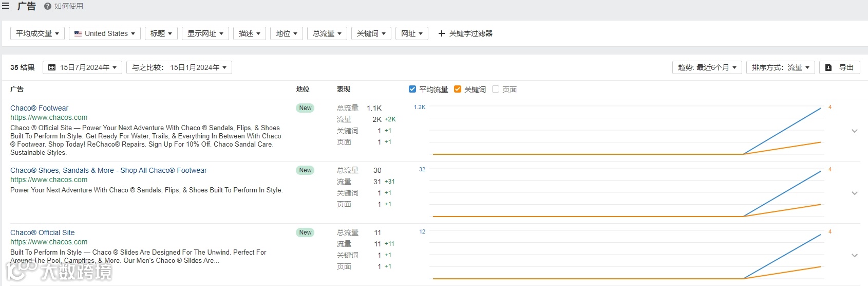
Task: Enable the 页面 chart checkbox
Action: [x=496, y=89]
